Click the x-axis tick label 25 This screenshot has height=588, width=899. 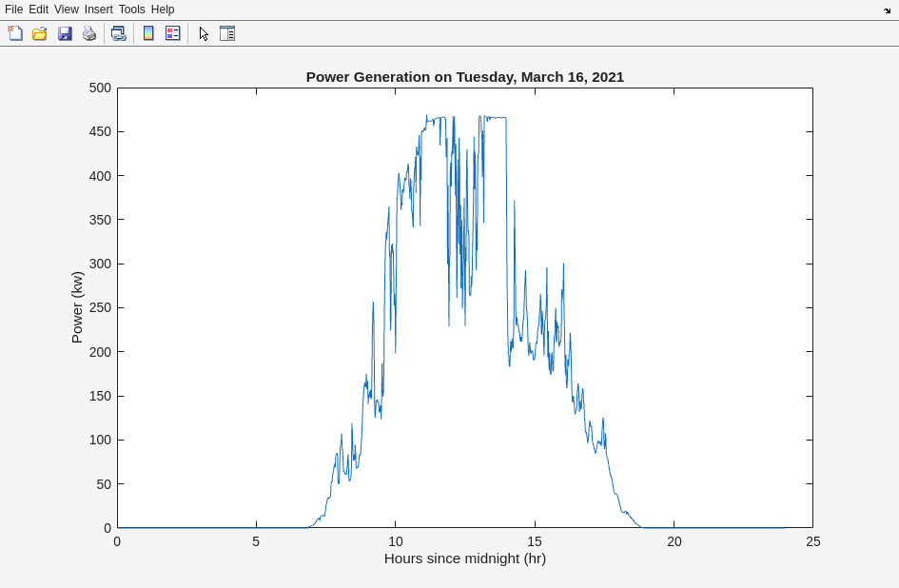point(812,541)
